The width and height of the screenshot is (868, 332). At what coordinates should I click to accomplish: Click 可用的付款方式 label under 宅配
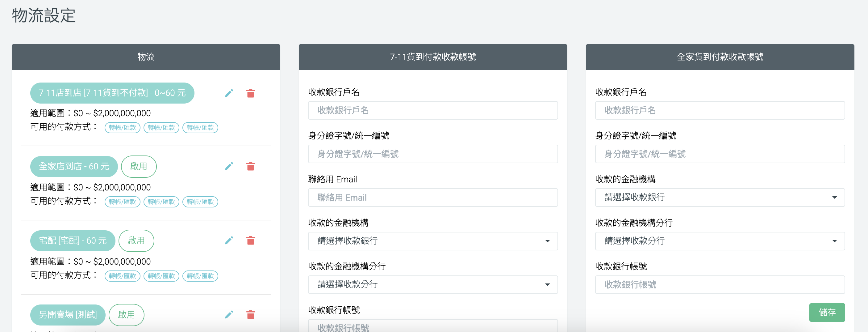pyautogui.click(x=64, y=275)
